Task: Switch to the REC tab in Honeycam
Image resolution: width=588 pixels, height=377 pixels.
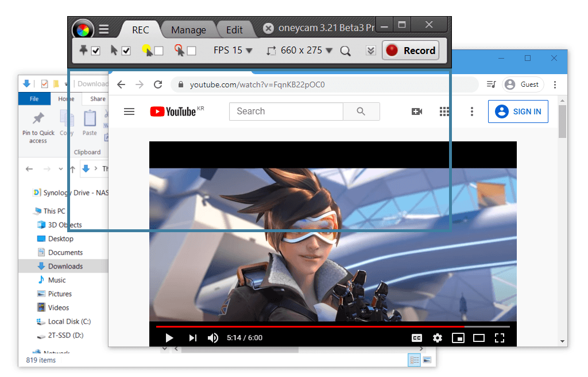Action: (x=141, y=30)
